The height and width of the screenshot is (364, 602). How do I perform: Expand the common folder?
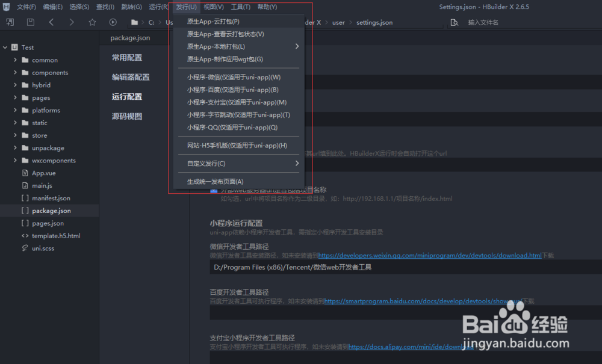pyautogui.click(x=15, y=60)
